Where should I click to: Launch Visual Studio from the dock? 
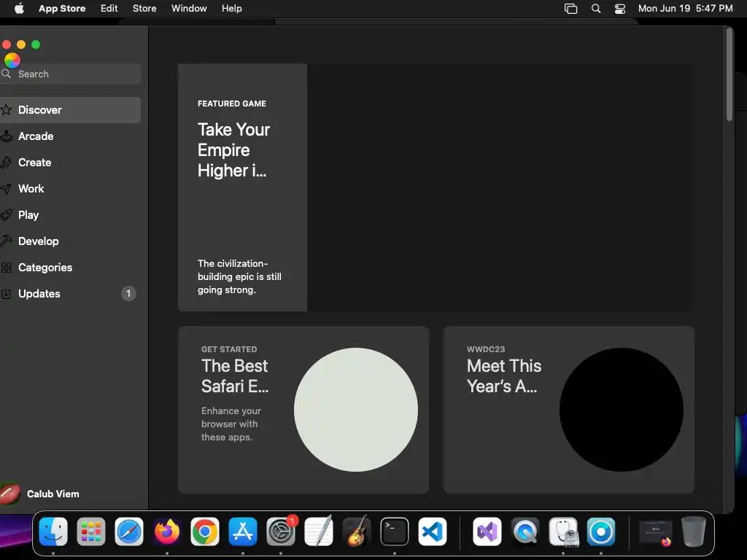[x=487, y=532]
